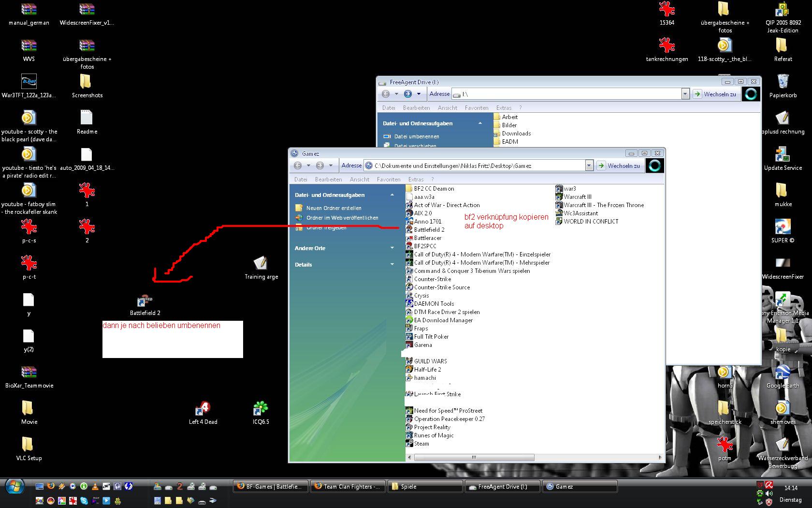The image size is (812, 508).
Task: Select Downloads folder in FreeAgent Drive
Action: [512, 134]
